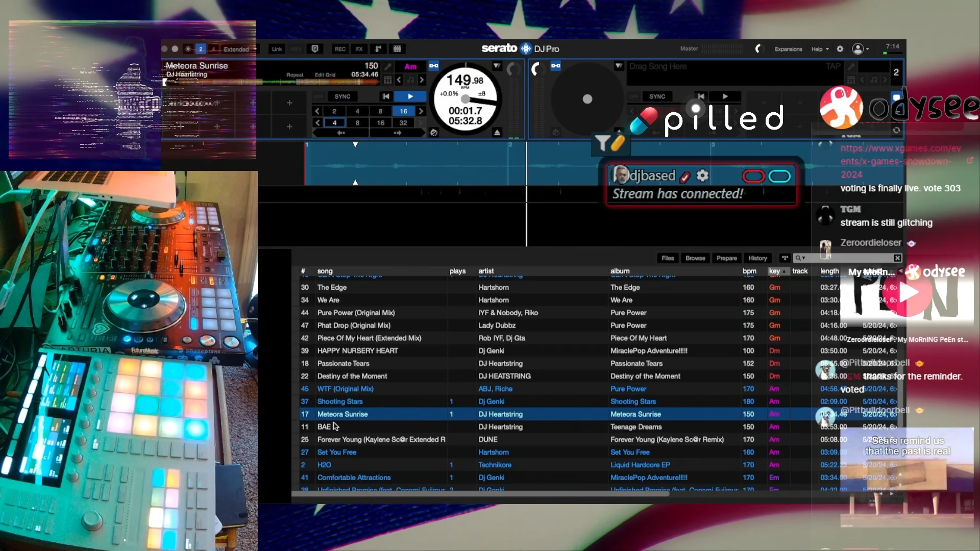Click Edit Grid on deck 1
This screenshot has width=980, height=551.
click(325, 75)
